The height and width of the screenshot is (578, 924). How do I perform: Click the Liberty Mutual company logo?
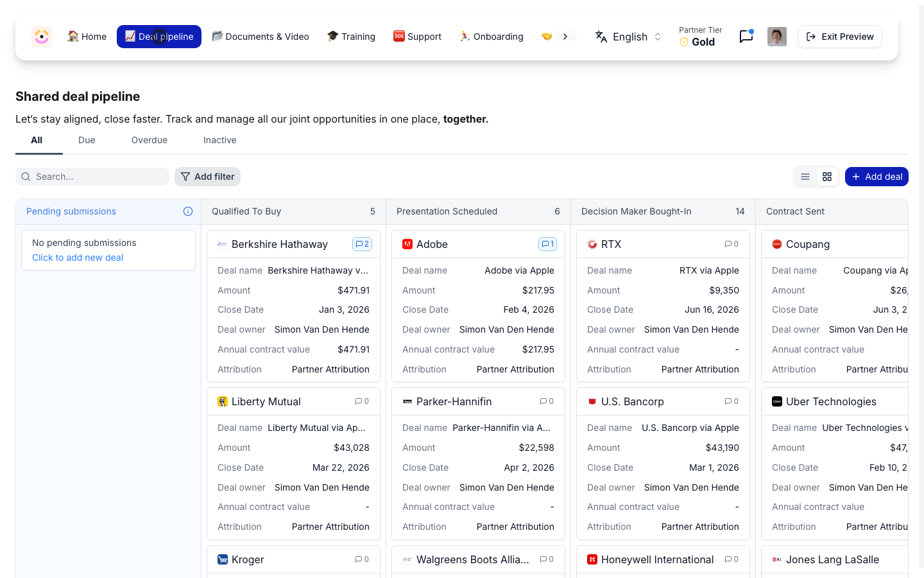[223, 401]
